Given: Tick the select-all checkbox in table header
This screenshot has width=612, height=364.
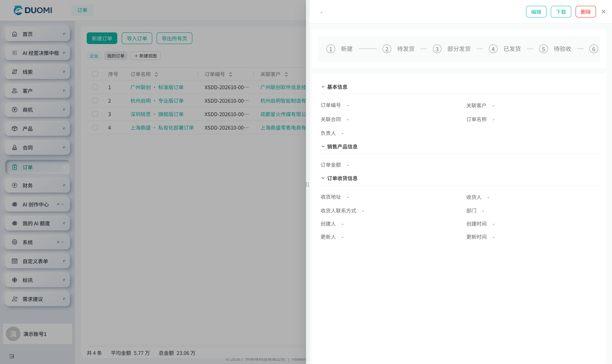Looking at the screenshot, I should 95,74.
